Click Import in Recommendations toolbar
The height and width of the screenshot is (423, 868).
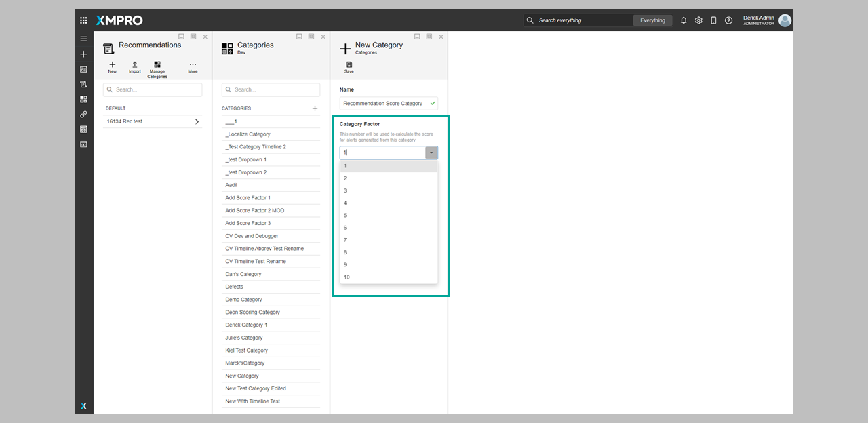135,66
